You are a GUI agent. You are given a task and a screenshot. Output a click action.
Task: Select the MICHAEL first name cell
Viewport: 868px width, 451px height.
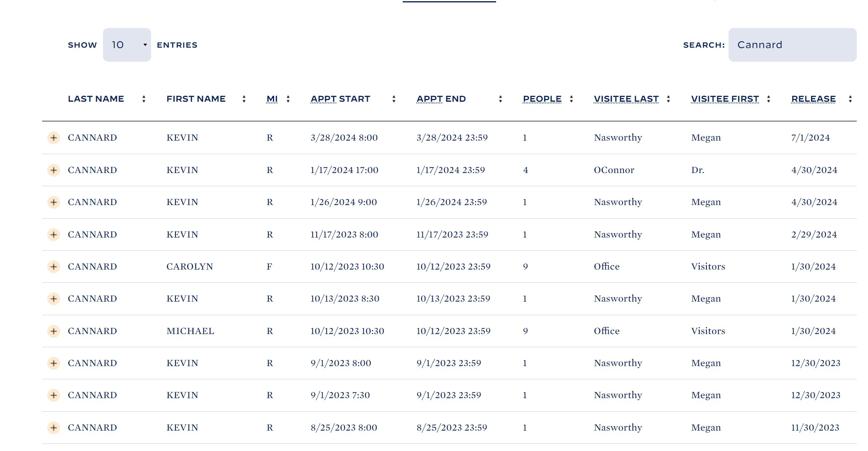(190, 331)
